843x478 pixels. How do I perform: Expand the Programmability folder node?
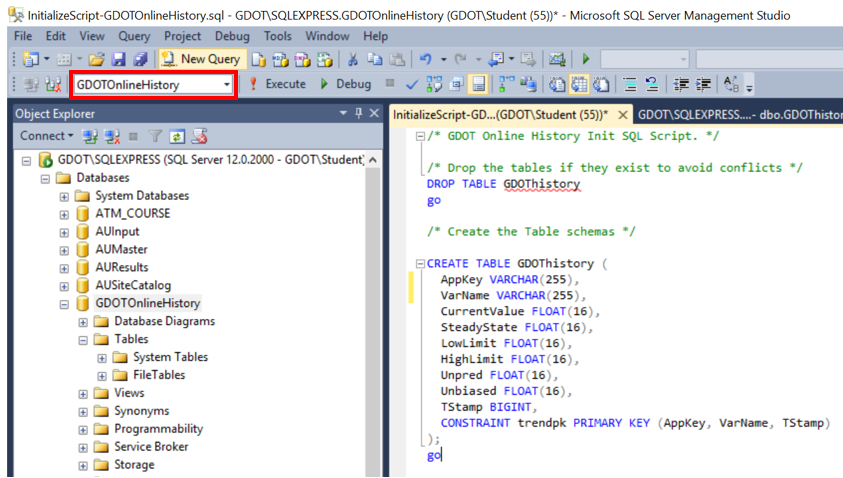point(83,430)
